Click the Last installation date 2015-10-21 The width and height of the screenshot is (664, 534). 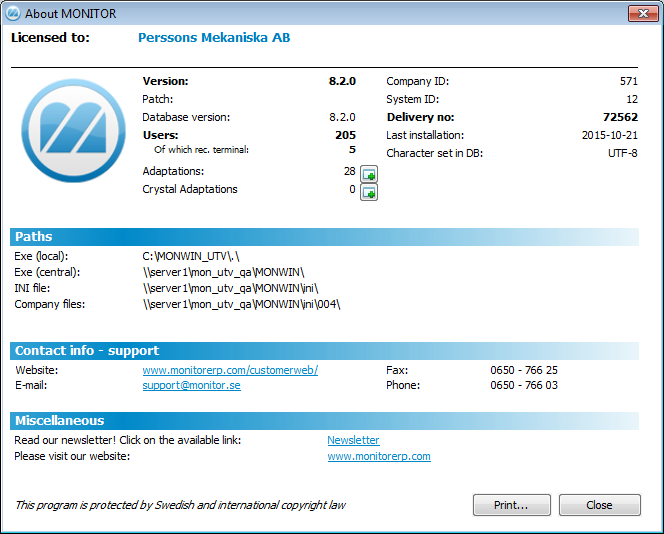point(609,135)
